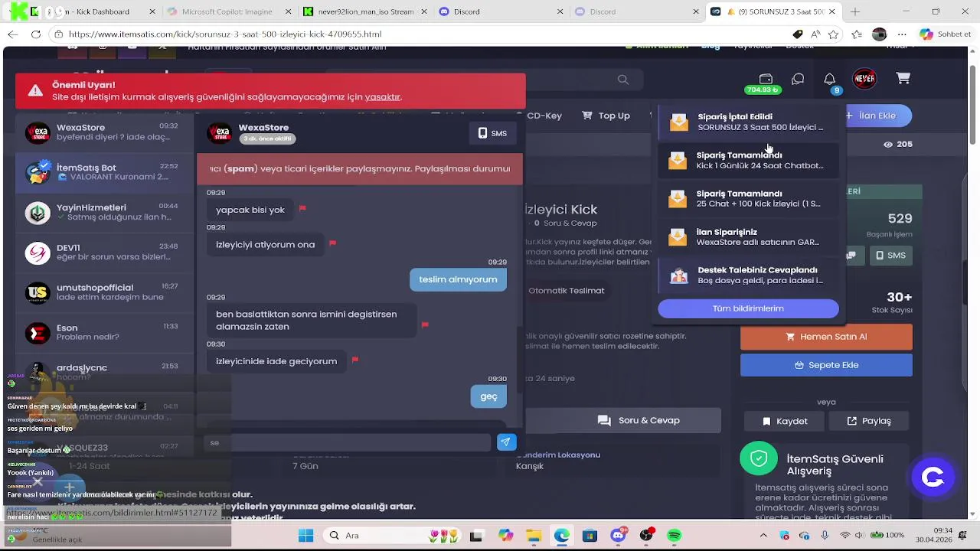Click the chat message input field
Image resolution: width=980 pixels, height=551 pixels.
tap(347, 442)
